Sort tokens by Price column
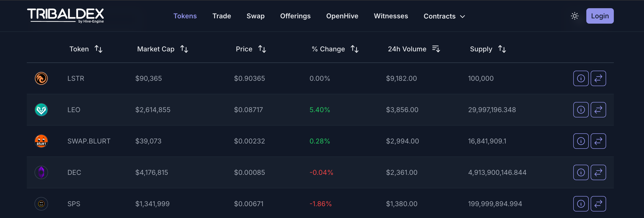Image resolution: width=644 pixels, height=218 pixels. [262, 49]
